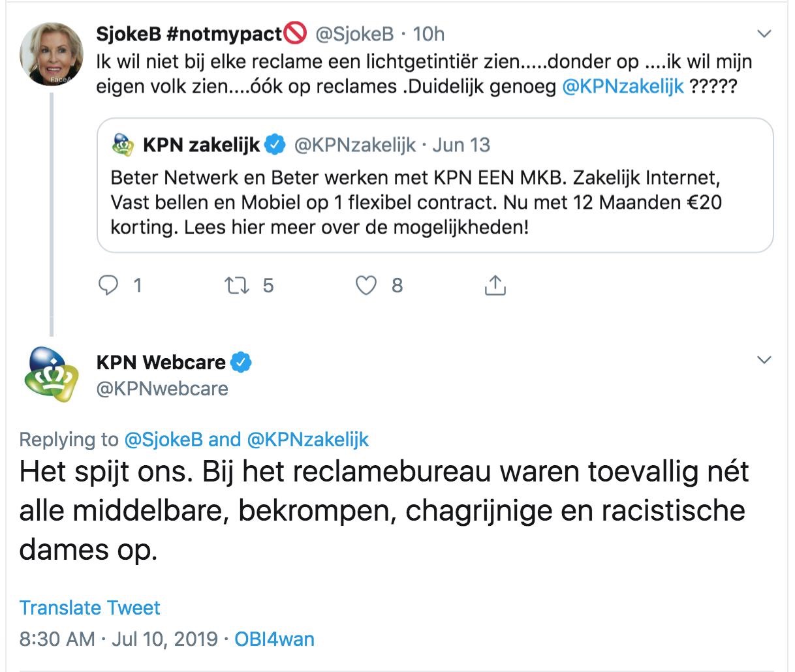Click small KPN zakelijk logo in quoted tweet

pyautogui.click(x=124, y=145)
